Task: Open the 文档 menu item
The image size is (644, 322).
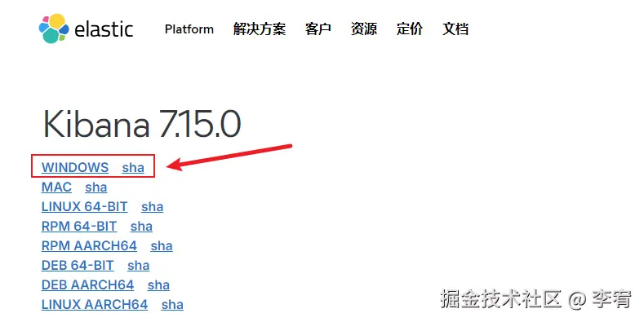Action: [x=455, y=29]
